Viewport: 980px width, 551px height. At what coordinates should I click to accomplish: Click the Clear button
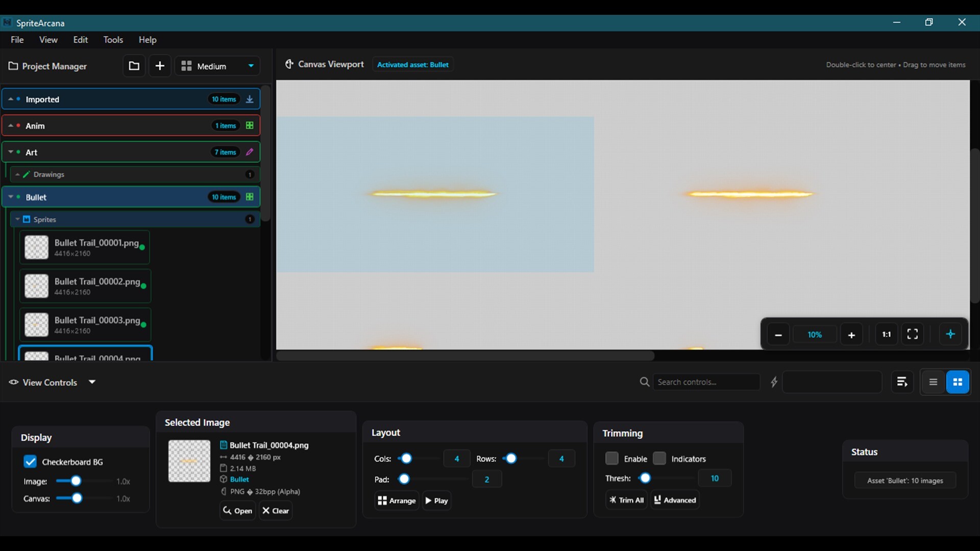click(x=276, y=511)
